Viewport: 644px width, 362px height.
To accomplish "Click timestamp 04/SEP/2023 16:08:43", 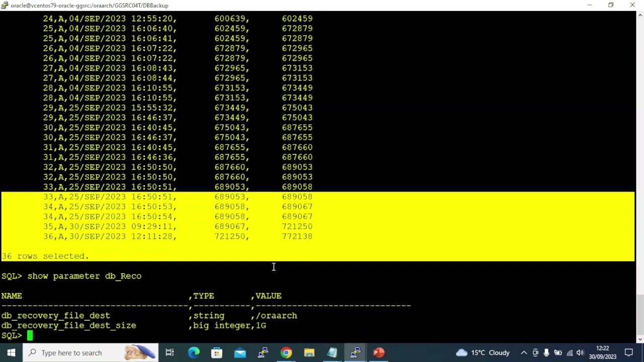I will pos(120,68).
